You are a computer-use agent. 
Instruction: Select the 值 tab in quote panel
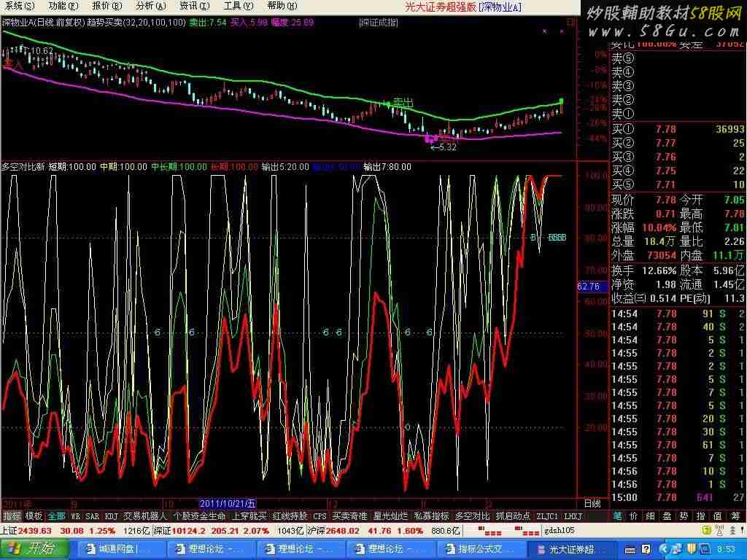(x=718, y=516)
